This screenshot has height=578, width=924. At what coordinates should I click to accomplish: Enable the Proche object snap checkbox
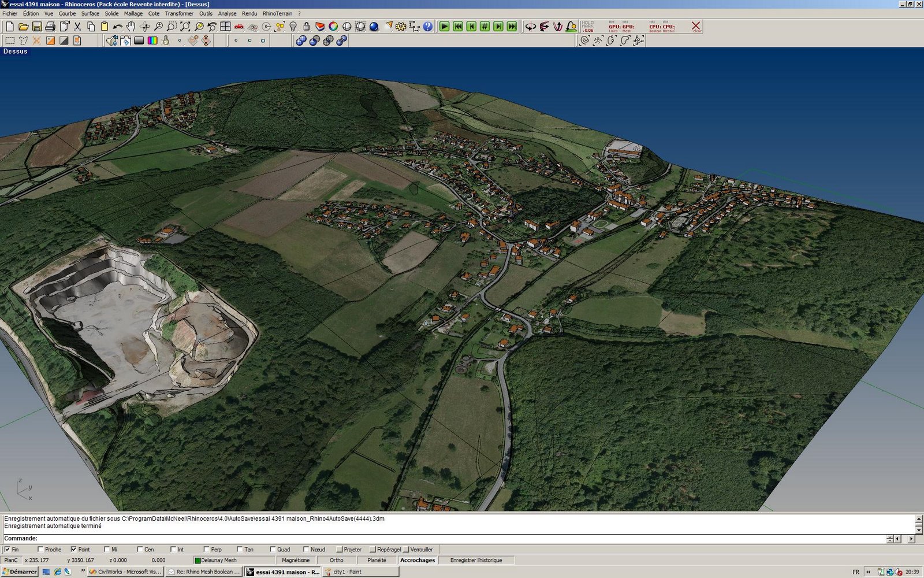(40, 549)
